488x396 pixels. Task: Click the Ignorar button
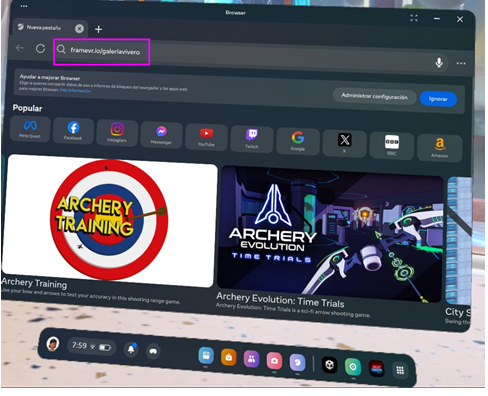[x=438, y=99]
